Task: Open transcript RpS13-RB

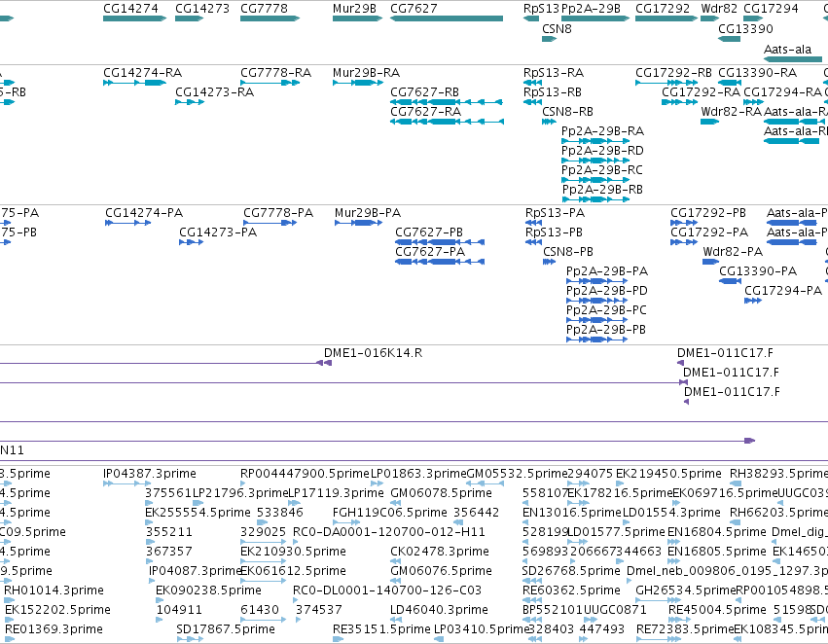Action: [553, 92]
